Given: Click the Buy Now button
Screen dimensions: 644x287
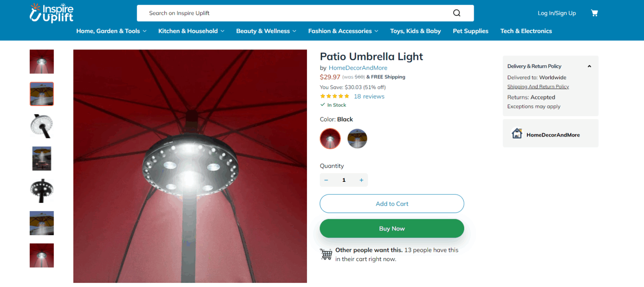Looking at the screenshot, I should [x=392, y=228].
